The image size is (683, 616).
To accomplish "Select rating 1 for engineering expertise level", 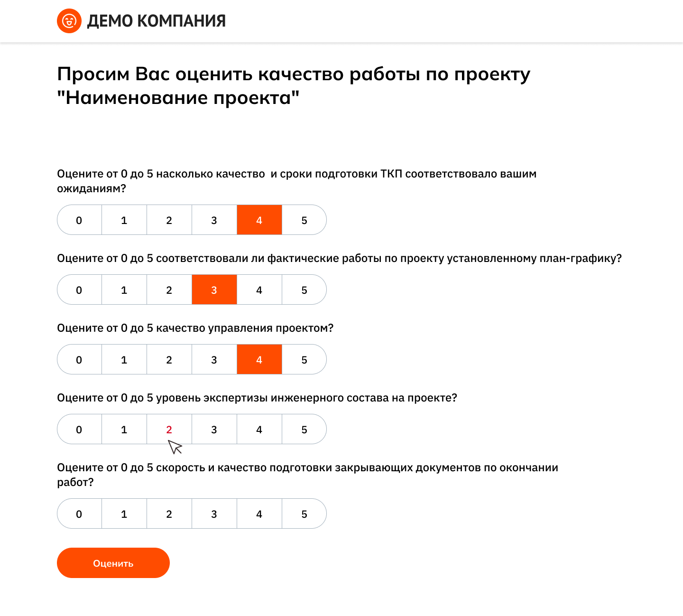I will (124, 429).
